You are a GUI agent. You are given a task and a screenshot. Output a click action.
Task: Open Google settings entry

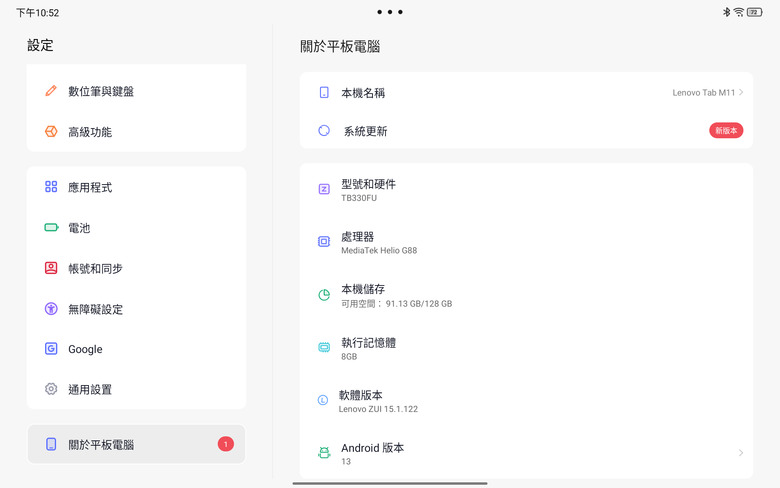tap(136, 349)
